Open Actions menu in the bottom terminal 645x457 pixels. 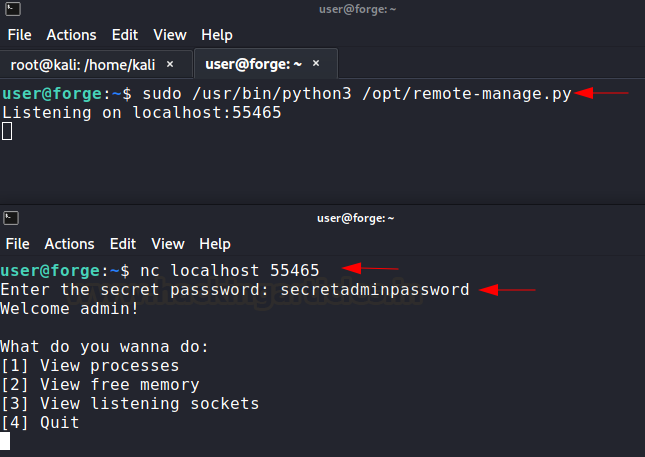(x=70, y=244)
